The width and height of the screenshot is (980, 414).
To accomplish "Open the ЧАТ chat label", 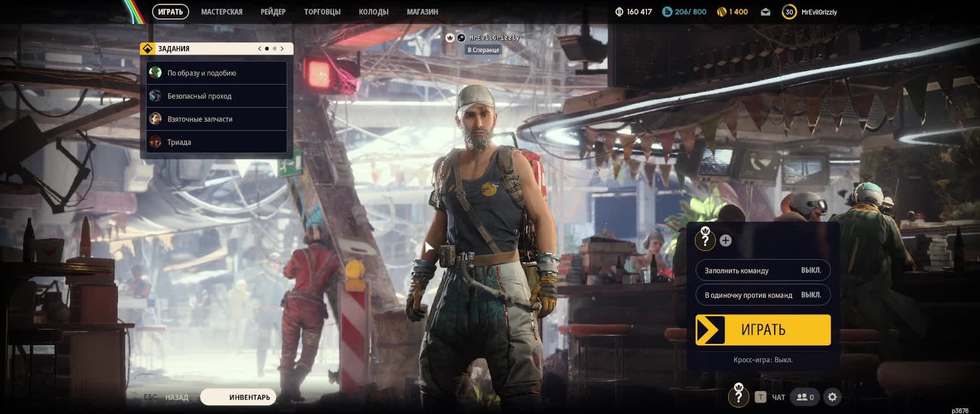I will tap(779, 397).
